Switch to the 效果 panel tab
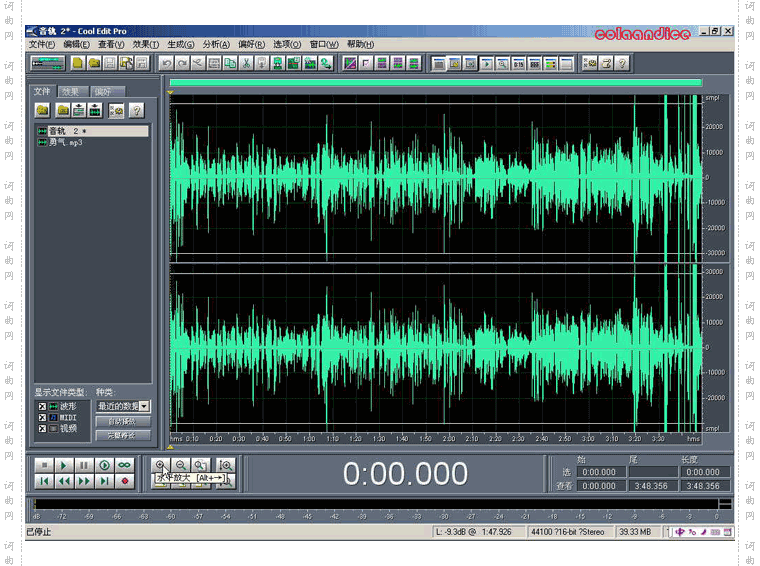This screenshot has height=566, width=760. coord(71,92)
